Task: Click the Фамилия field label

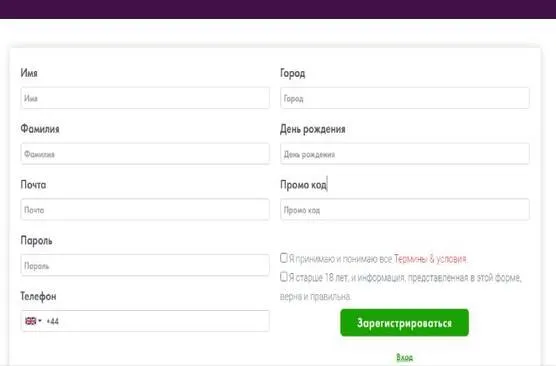Action: tap(40, 129)
